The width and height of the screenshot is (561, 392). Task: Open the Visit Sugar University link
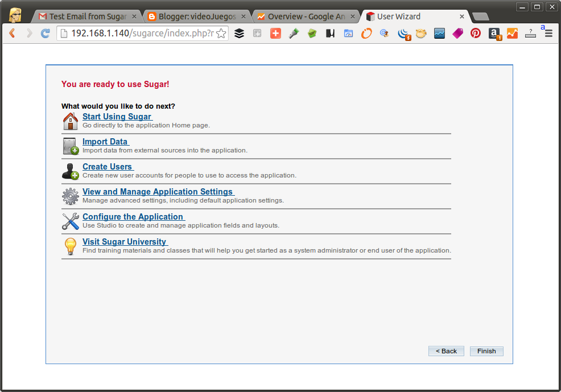pyautogui.click(x=125, y=241)
